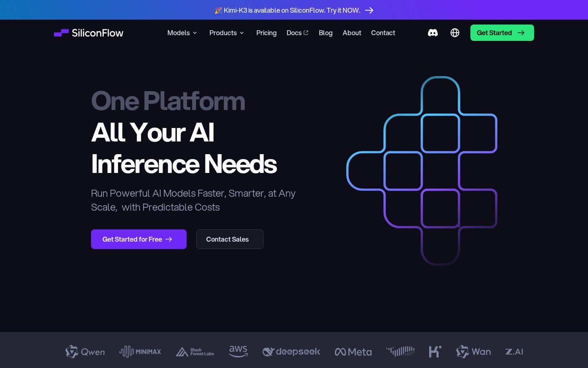Image resolution: width=588 pixels, height=368 pixels.
Task: Click the MiniMax partner logo
Action: coord(140,352)
